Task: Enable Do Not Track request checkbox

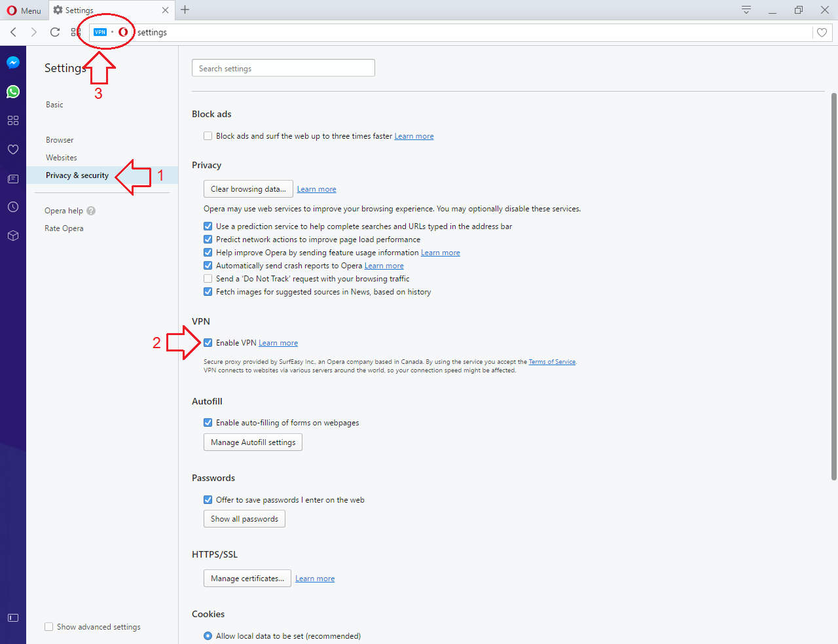Action: tap(208, 279)
